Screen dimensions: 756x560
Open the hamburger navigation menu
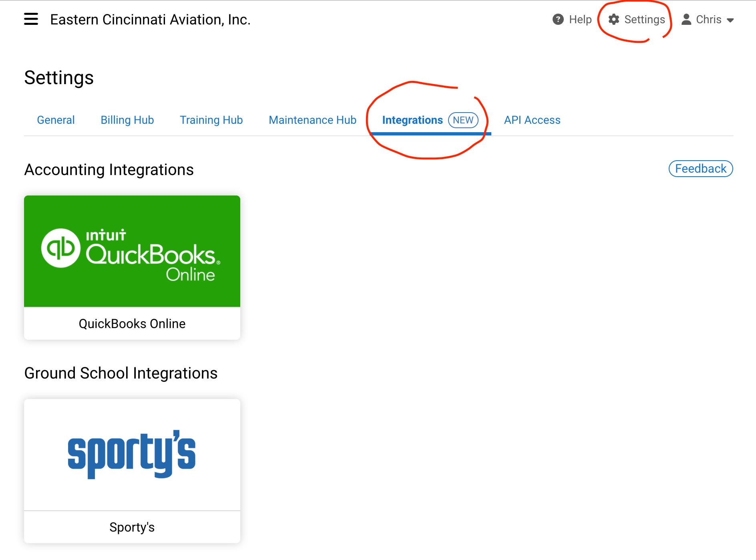(31, 19)
